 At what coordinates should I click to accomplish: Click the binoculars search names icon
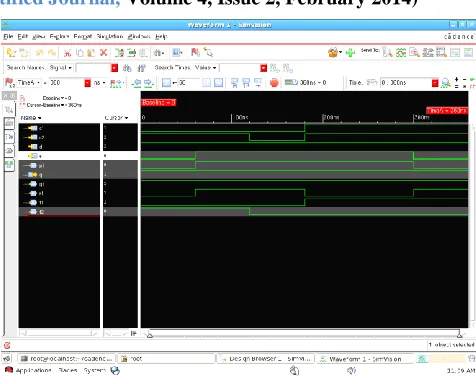tap(127, 68)
